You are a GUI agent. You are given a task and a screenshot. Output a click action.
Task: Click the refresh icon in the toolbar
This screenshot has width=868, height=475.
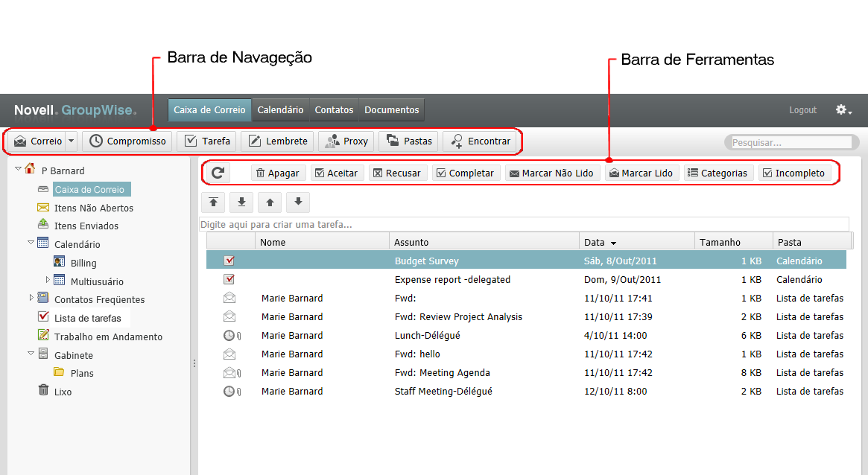coord(218,173)
